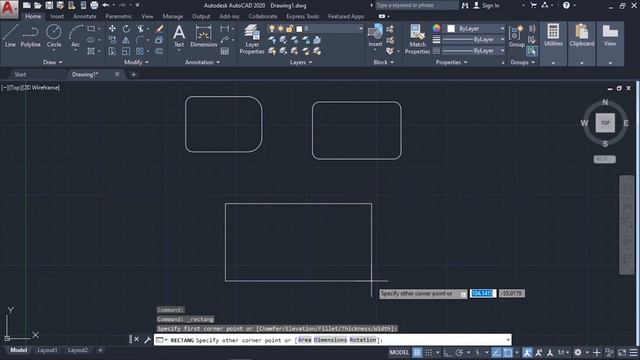This screenshot has width=640, height=360.
Task: Select the Move tool
Action: pos(112,29)
